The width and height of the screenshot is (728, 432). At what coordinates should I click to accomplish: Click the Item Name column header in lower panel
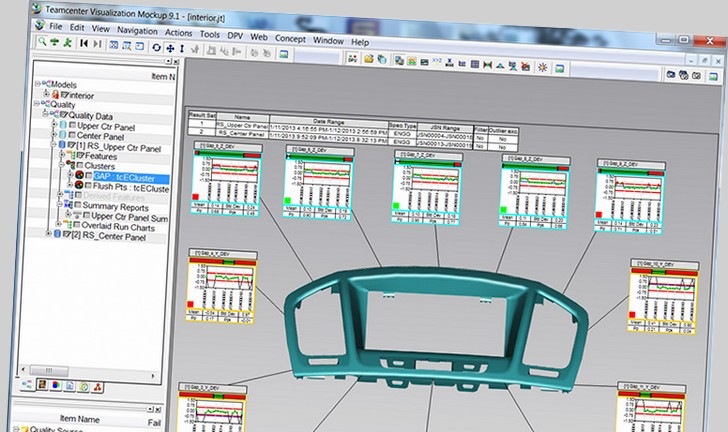point(79,419)
